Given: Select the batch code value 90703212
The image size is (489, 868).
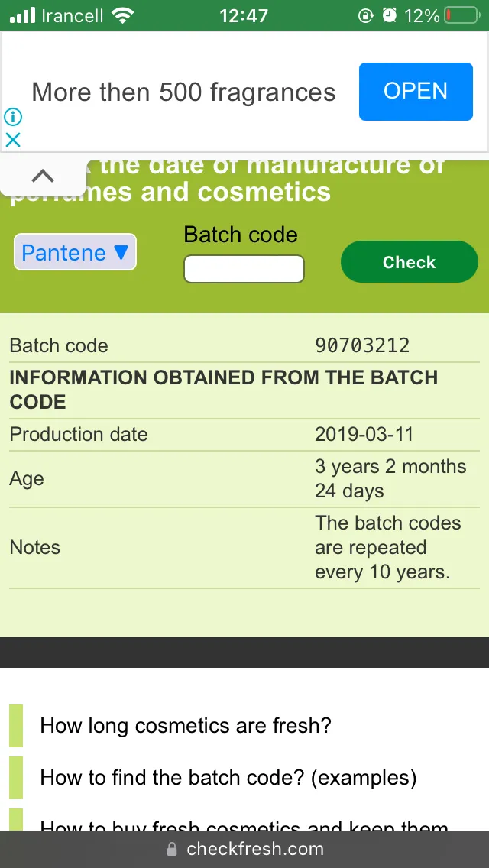Looking at the screenshot, I should click(x=362, y=345).
